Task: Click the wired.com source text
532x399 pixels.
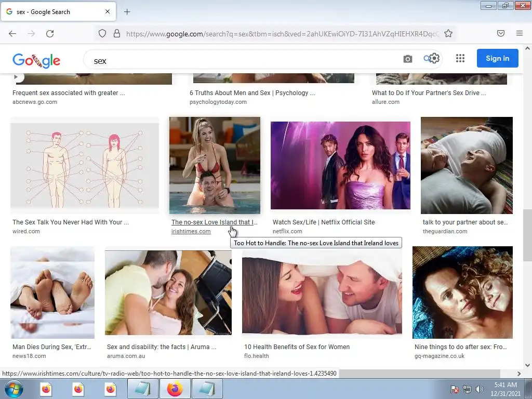Action: [26, 231]
